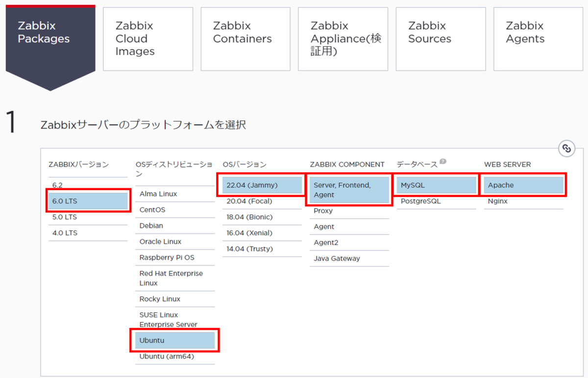Choose CentOS distribution
The width and height of the screenshot is (588, 378).
175,210
